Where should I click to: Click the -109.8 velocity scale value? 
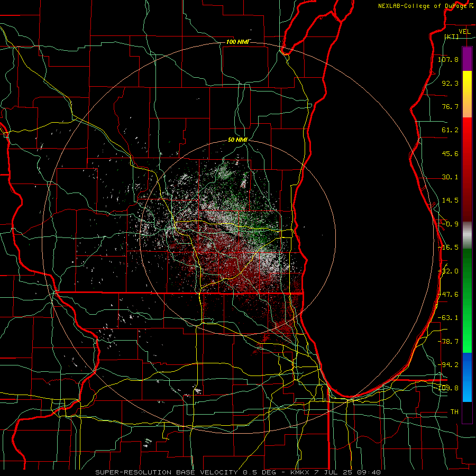[x=448, y=388]
